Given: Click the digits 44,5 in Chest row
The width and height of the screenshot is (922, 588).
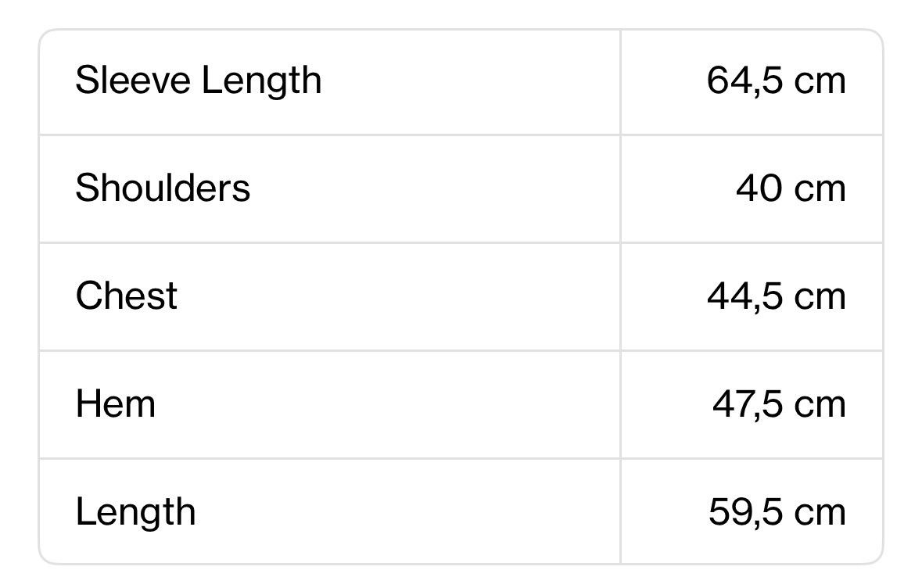Looking at the screenshot, I should [745, 296].
